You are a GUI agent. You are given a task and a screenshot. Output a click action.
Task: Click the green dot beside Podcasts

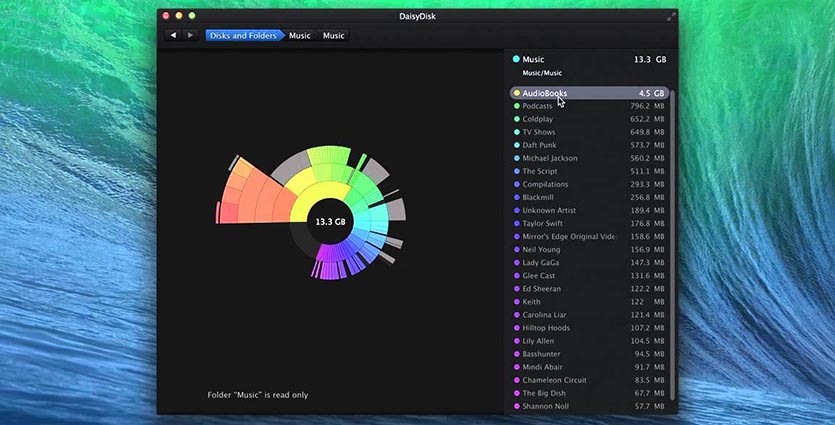[516, 106]
